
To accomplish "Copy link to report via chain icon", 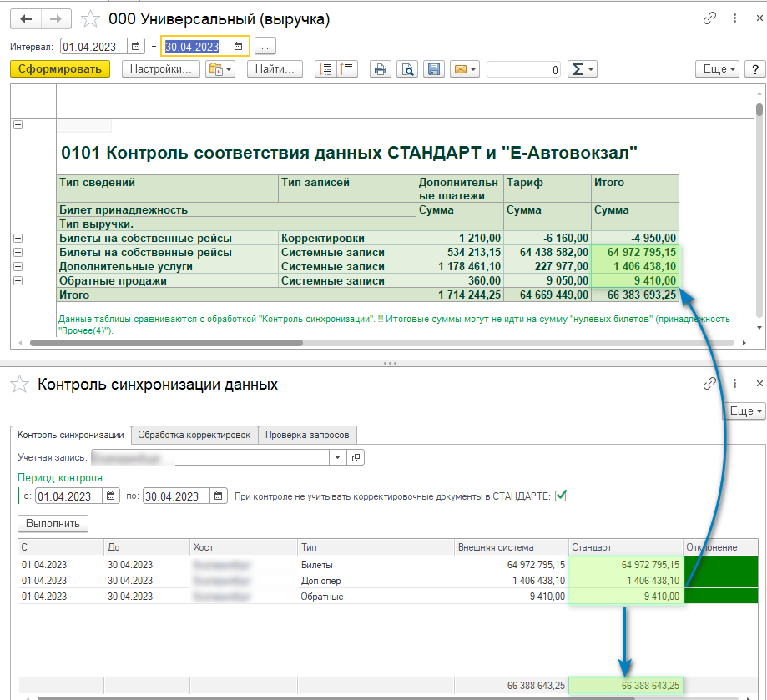I will 710,18.
